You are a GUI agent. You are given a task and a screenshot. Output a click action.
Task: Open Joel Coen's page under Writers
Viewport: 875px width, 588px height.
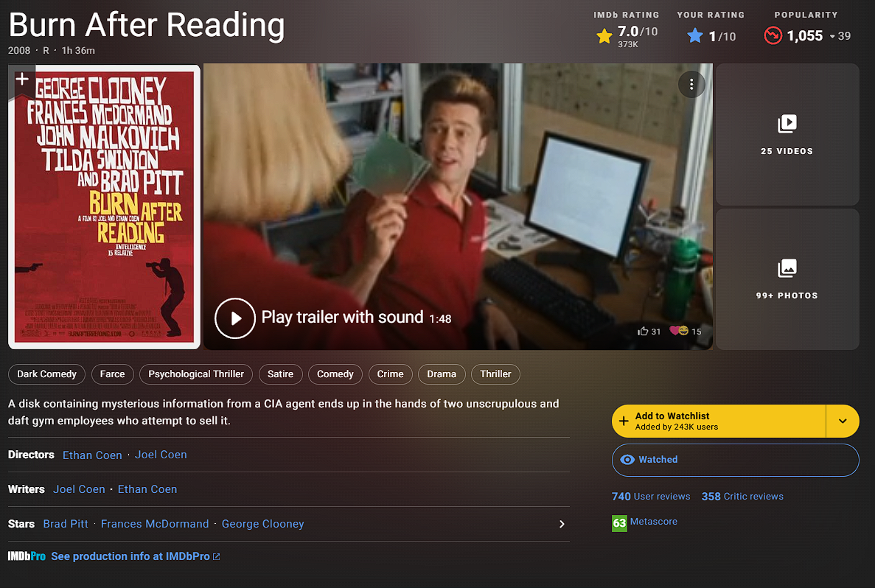tap(79, 489)
